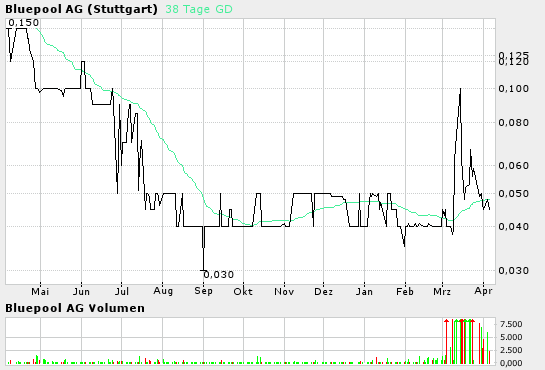Click the 'Aug' month axis label
Image resolution: width=545 pixels, height=370 pixels.
coord(163,291)
